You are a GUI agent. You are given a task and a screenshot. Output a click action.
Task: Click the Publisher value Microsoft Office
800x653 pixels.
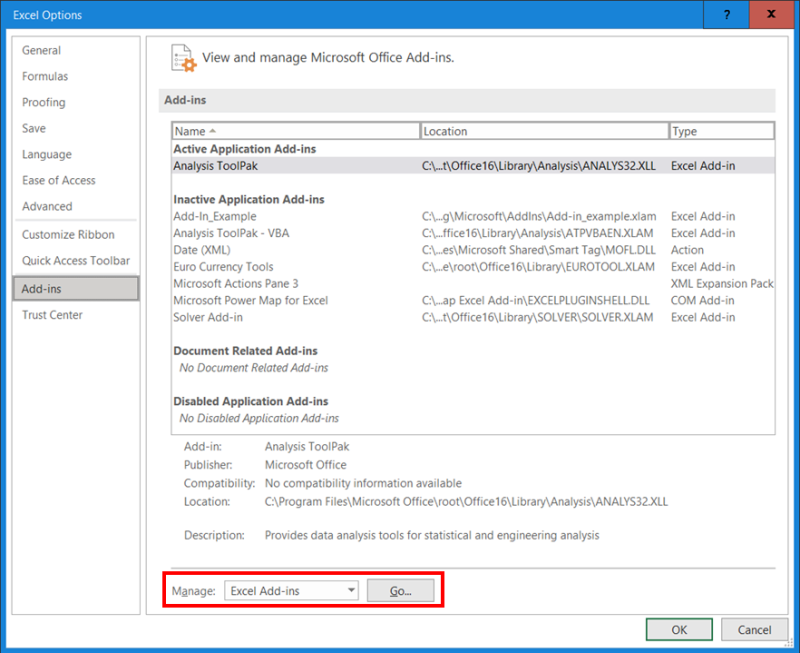[x=306, y=465]
